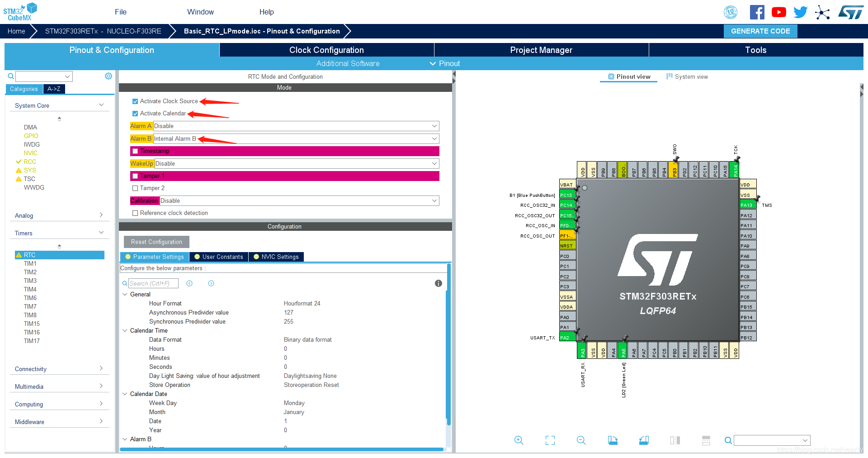The width and height of the screenshot is (868, 458).
Task: Click Additional Software link
Action: (x=348, y=63)
